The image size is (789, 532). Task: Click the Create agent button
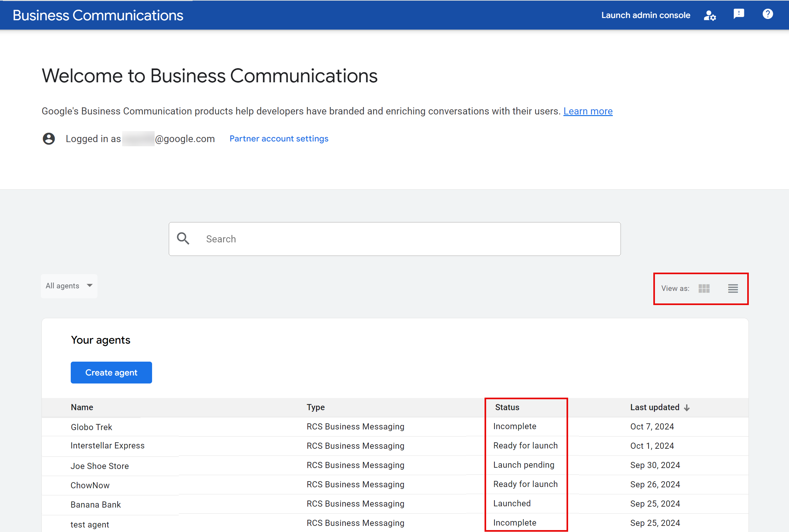(111, 372)
